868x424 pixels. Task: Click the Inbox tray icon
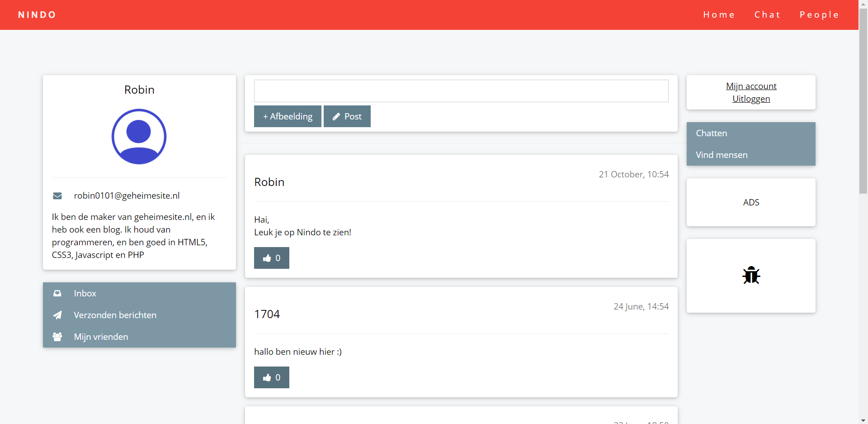(x=57, y=293)
